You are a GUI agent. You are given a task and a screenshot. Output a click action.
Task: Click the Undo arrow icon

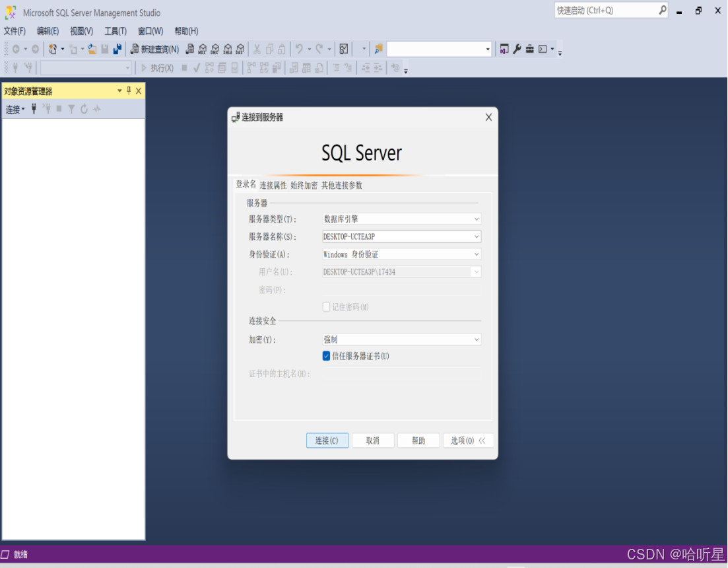click(300, 50)
